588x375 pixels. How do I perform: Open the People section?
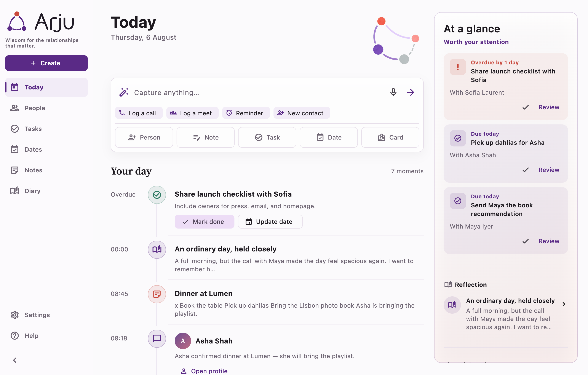tap(46, 108)
